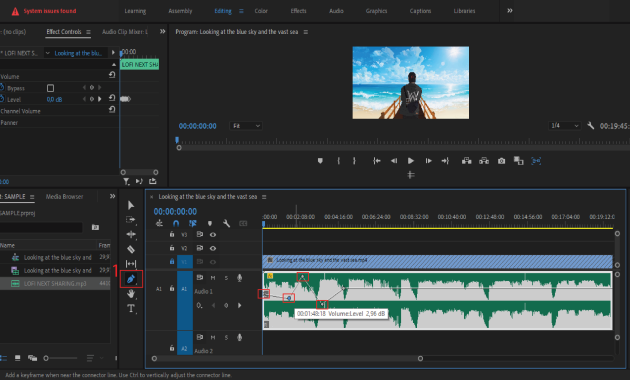
Task: Expand Effect Controls panel overflow chevrons
Action: pyautogui.click(x=162, y=31)
